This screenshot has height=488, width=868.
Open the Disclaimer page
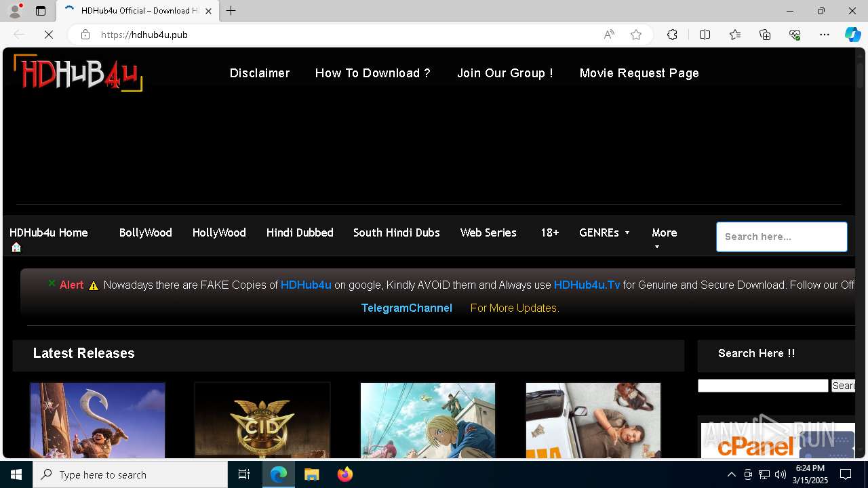coord(260,73)
